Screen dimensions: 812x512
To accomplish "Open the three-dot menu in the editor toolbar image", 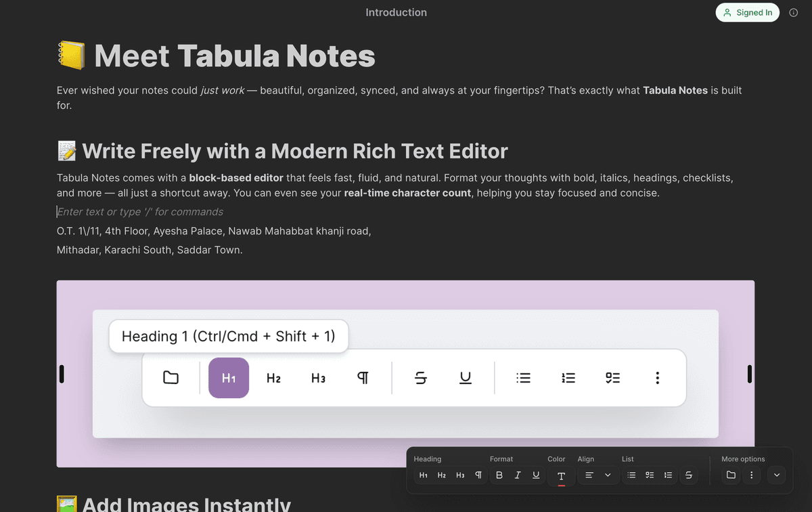I will point(657,378).
